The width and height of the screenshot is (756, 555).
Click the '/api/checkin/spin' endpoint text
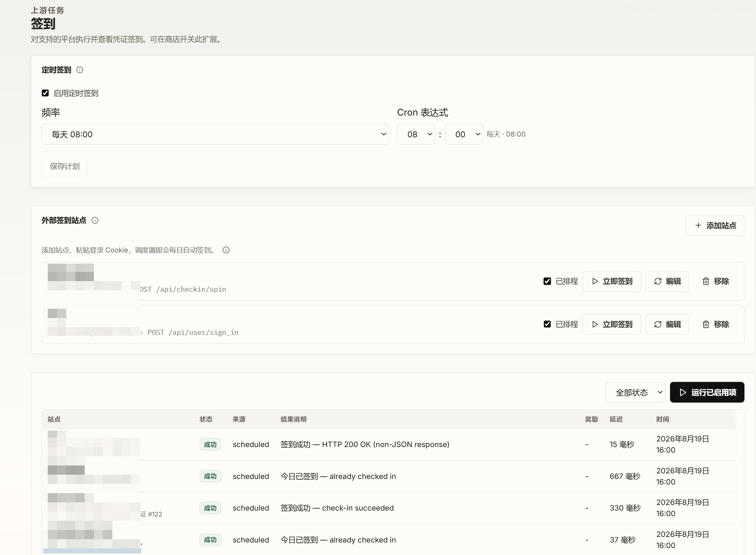point(191,289)
